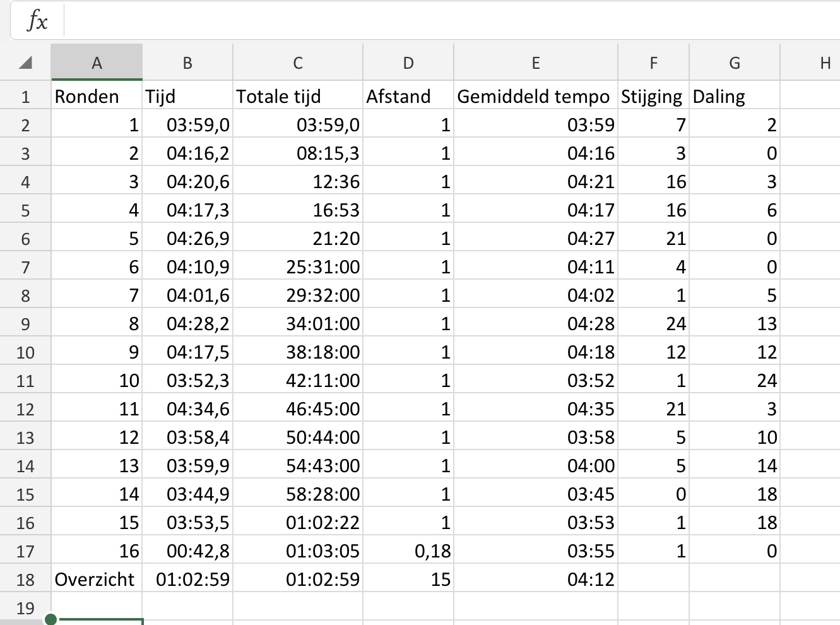Click inside the formula bar input
Viewport: 840px width, 625px height.
pyautogui.click(x=442, y=21)
